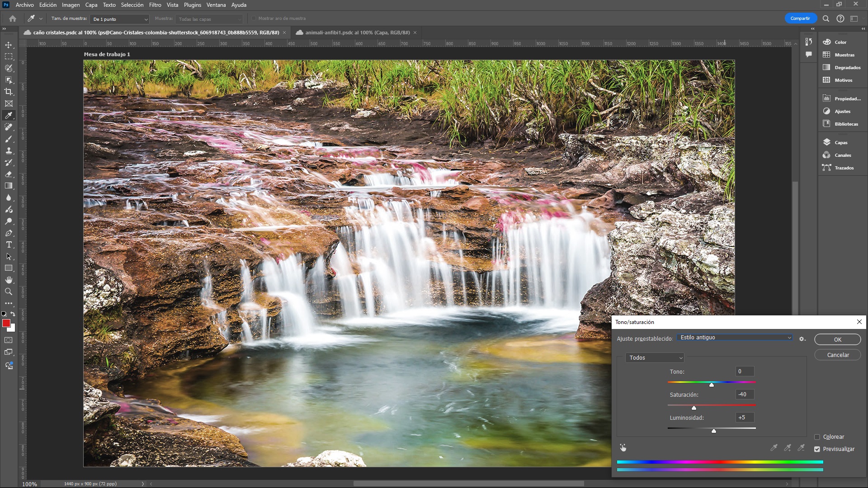Close the animali-anfibi1.psdc document tab

(415, 33)
